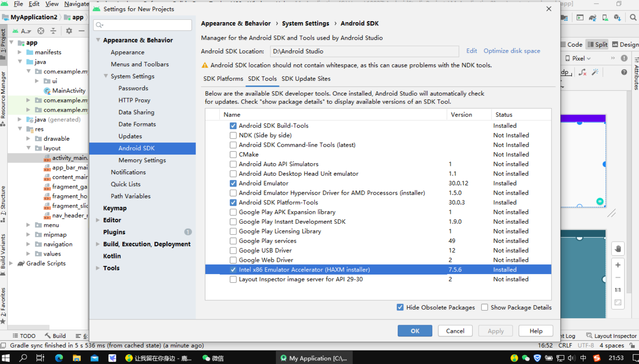Click the magic wand infer constraints icon

point(595,72)
